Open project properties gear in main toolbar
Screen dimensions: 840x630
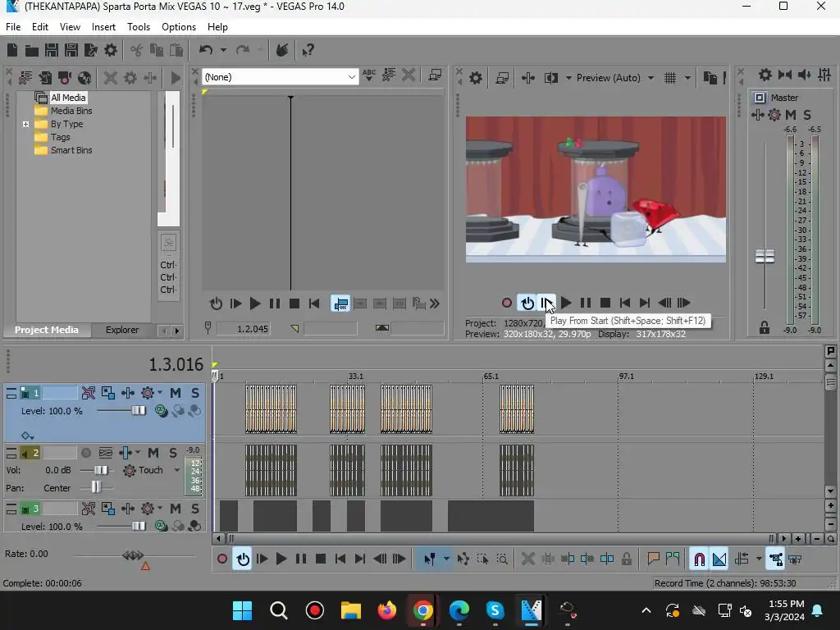tap(111, 50)
